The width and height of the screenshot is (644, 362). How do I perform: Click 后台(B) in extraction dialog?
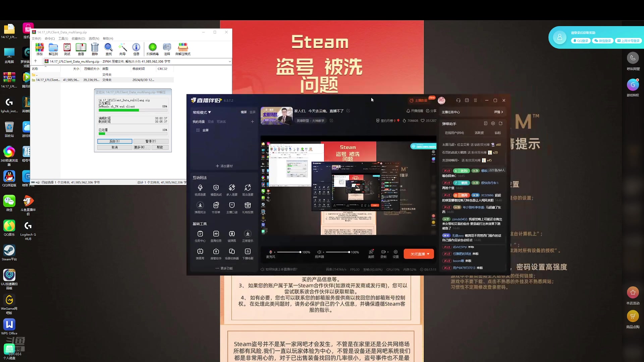(x=115, y=141)
